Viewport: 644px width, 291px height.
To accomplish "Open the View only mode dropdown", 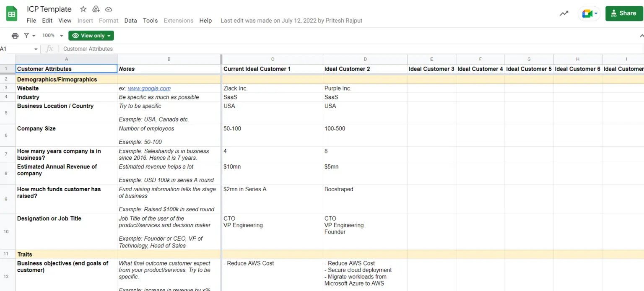I will point(91,36).
